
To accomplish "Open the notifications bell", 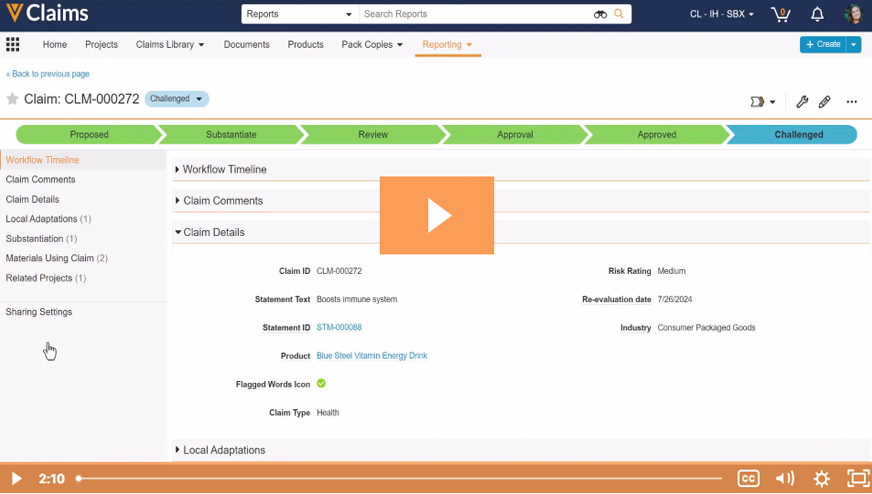I will point(817,14).
